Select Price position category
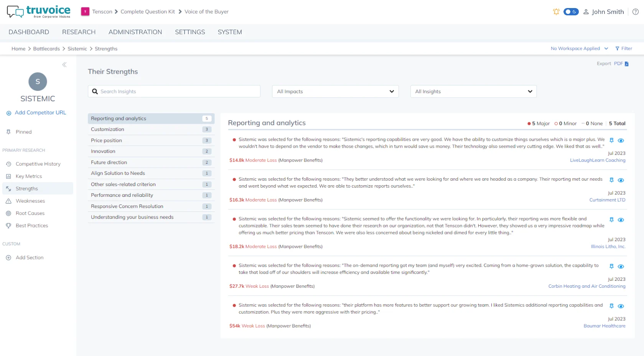 pyautogui.click(x=151, y=140)
